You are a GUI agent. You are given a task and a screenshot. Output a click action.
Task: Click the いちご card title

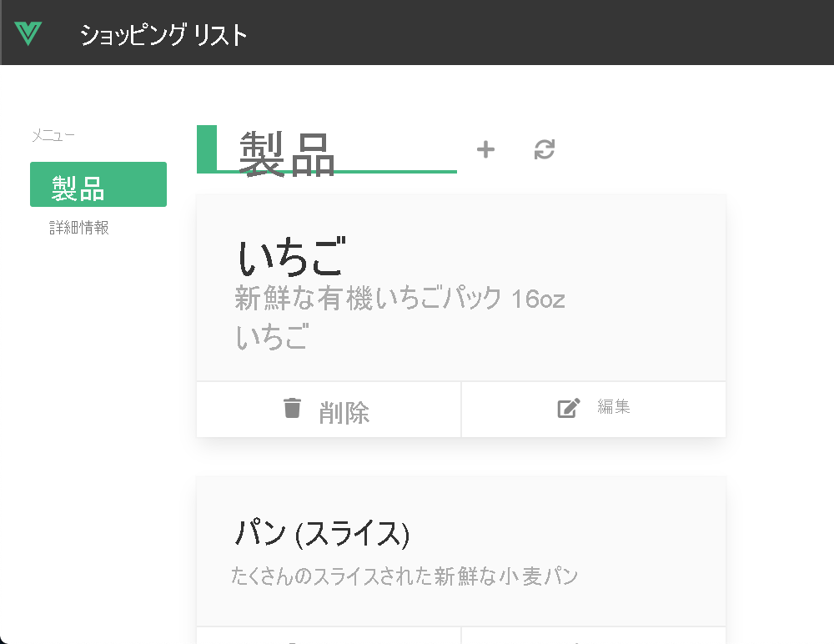291,258
